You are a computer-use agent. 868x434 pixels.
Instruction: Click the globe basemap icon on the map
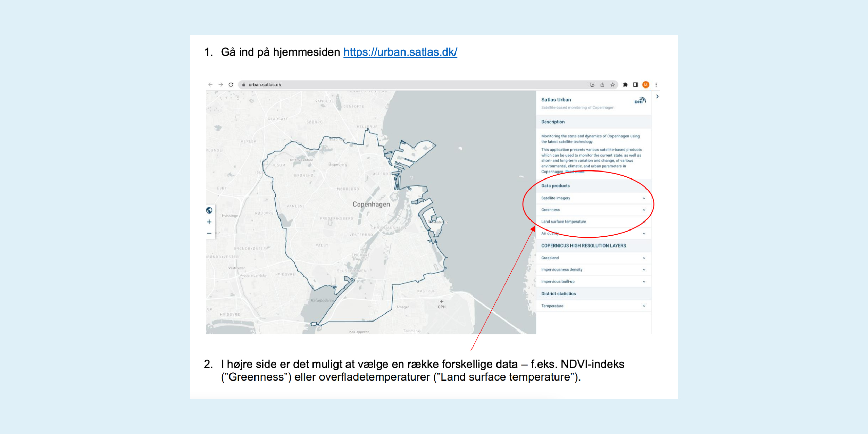click(209, 210)
